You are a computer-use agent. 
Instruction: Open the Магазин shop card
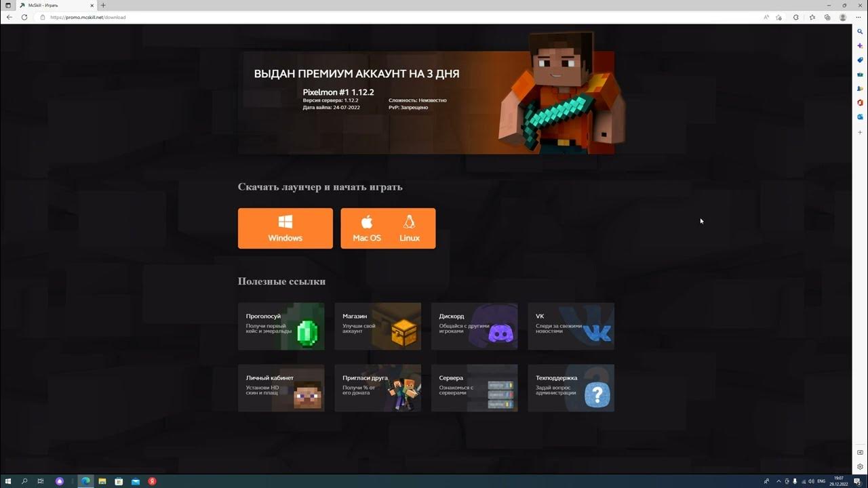378,326
